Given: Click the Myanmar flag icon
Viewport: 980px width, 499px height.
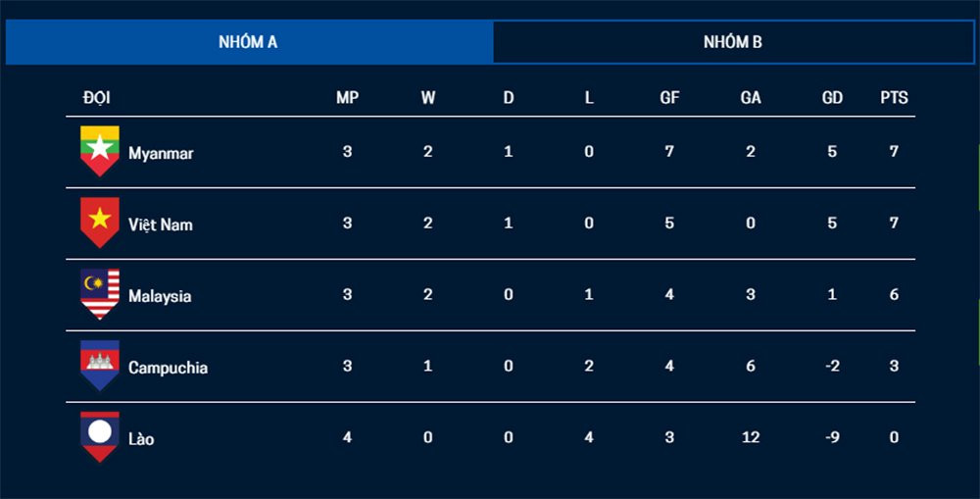Looking at the screenshot, I should coord(99,151).
